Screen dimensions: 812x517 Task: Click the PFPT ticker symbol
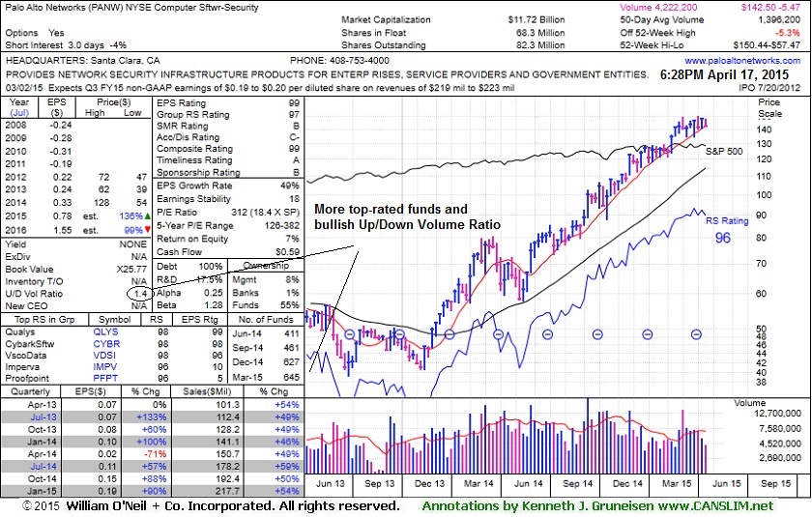click(x=105, y=378)
